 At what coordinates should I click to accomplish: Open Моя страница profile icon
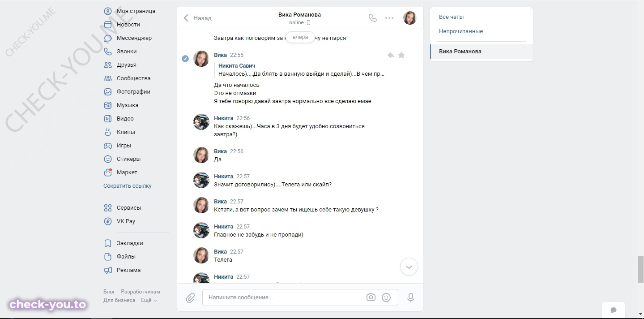point(107,11)
